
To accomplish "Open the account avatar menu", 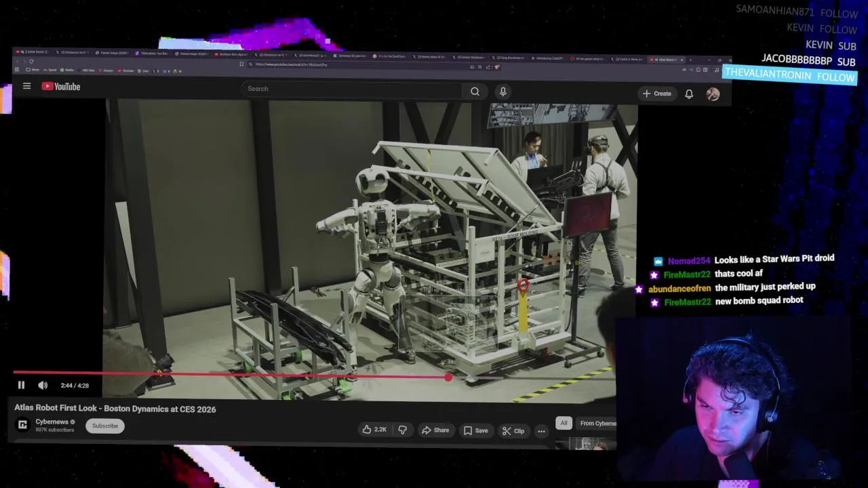I will pos(713,95).
